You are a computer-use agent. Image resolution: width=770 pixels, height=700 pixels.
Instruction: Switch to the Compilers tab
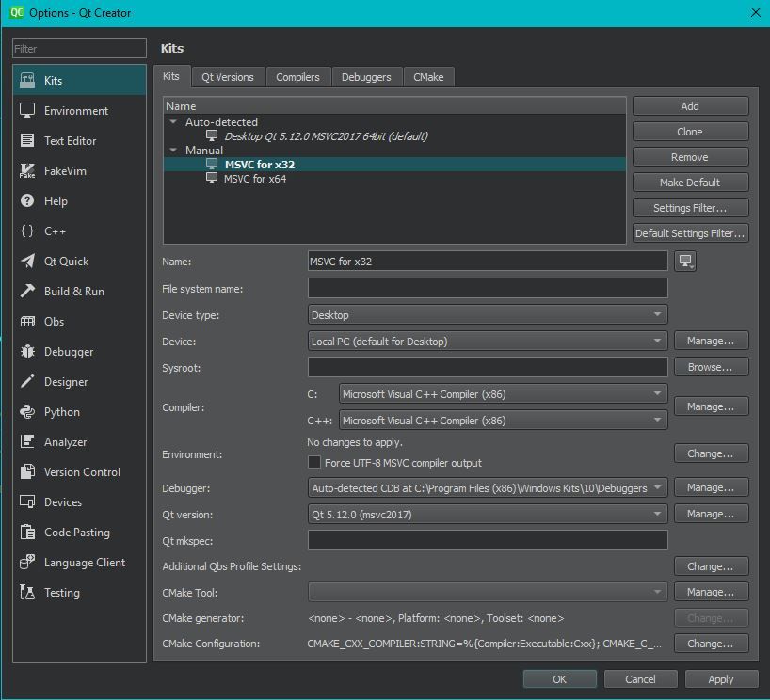297,77
